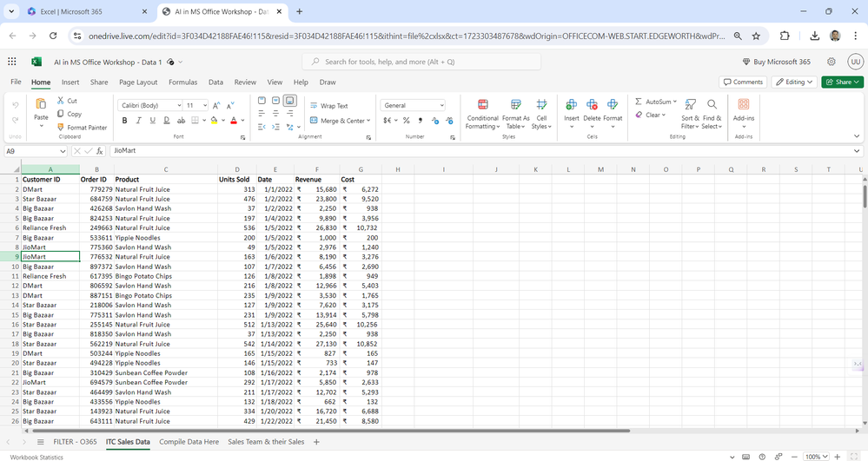Toggle Double Underline formatting
The height and width of the screenshot is (461, 868).
point(167,120)
